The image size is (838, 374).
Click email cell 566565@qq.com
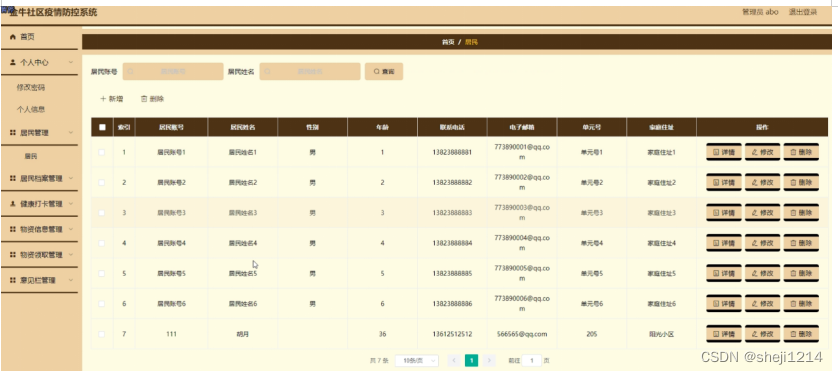click(x=522, y=334)
